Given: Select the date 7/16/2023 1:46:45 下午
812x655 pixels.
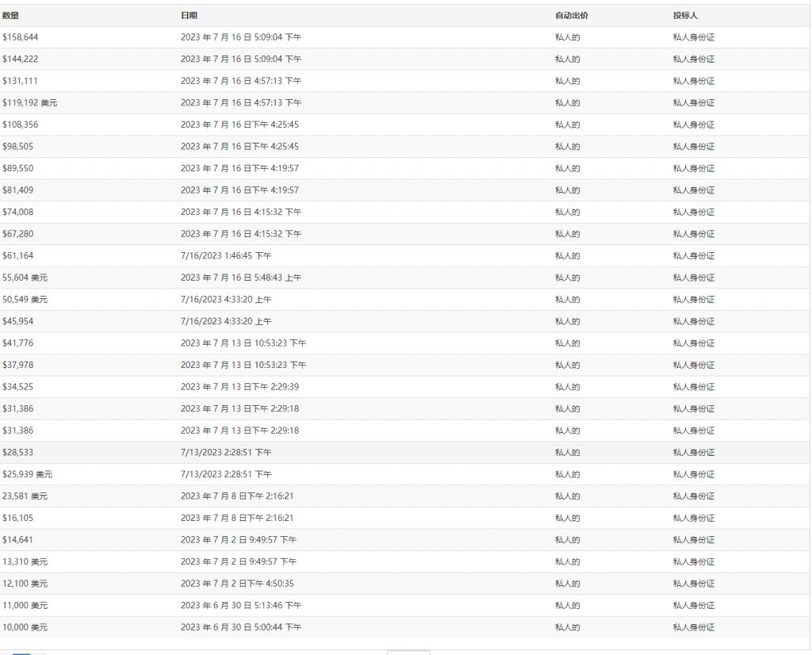Looking at the screenshot, I should click(225, 256).
